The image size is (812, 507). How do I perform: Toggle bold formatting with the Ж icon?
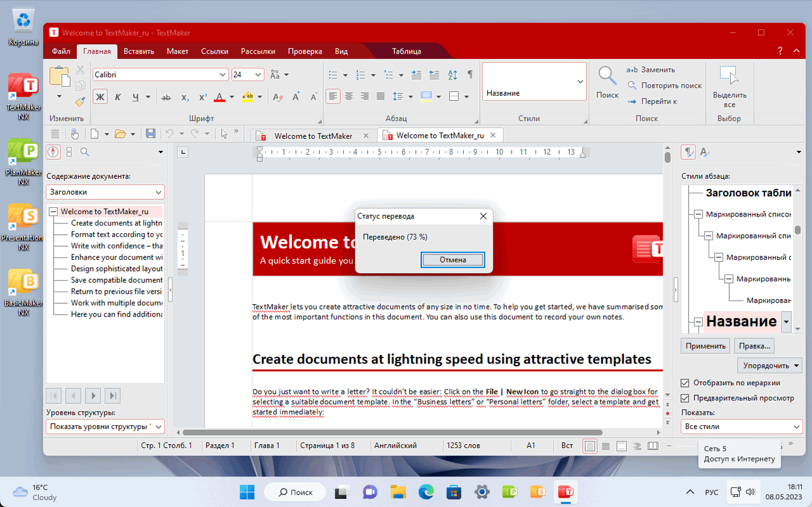pyautogui.click(x=100, y=97)
